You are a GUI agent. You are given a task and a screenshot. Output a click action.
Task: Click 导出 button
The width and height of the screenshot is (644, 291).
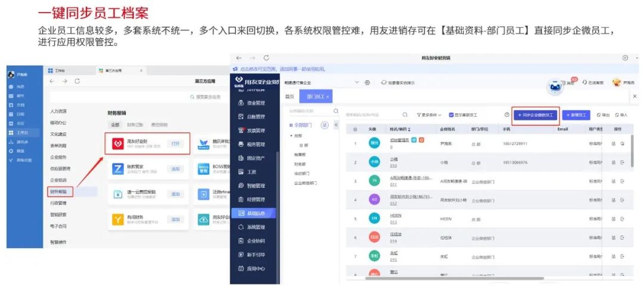pyautogui.click(x=603, y=115)
